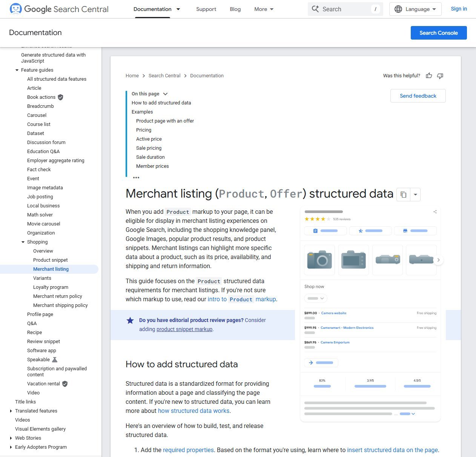This screenshot has height=457, width=476.
Task: Click the verified badge next to Vacation rental
Action: [65, 384]
